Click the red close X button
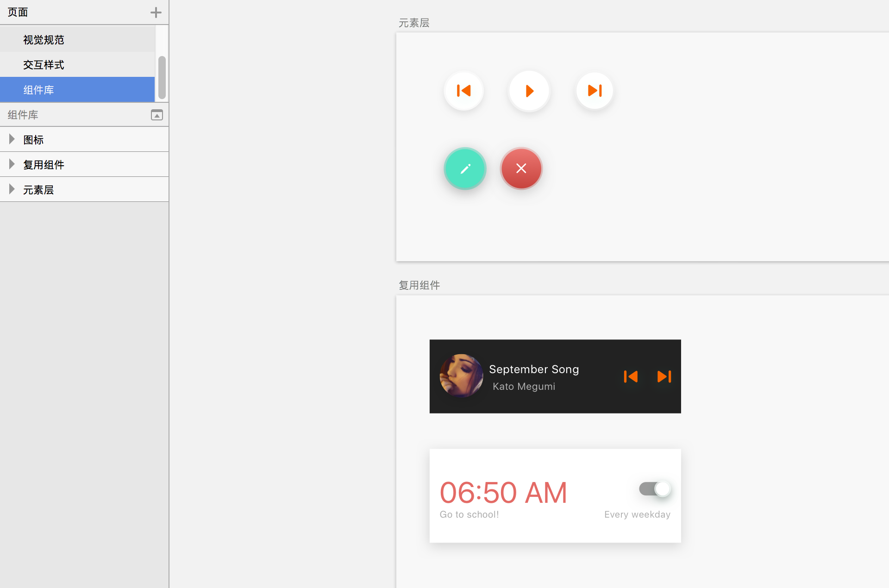 point(521,169)
